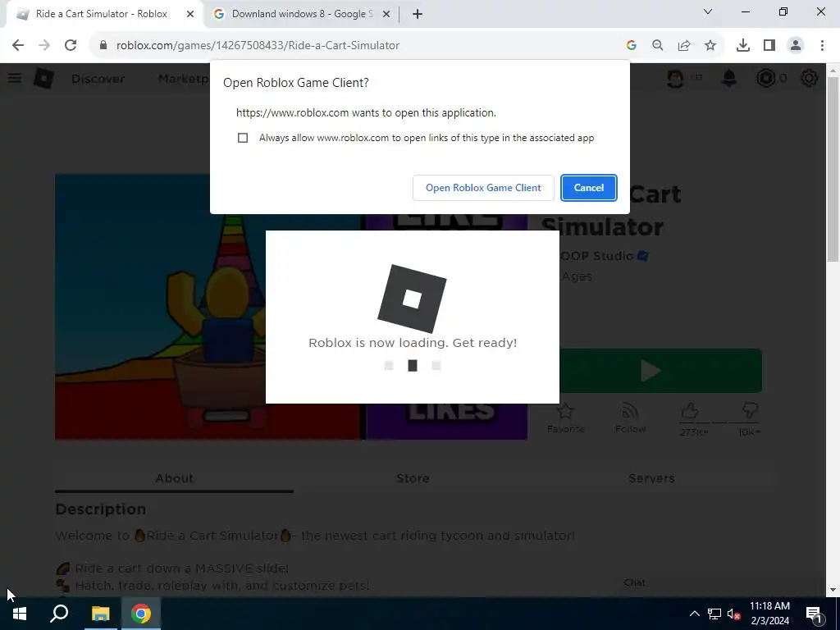Image resolution: width=840 pixels, height=630 pixels.
Task: Show hidden system tray icons
Action: point(694,614)
